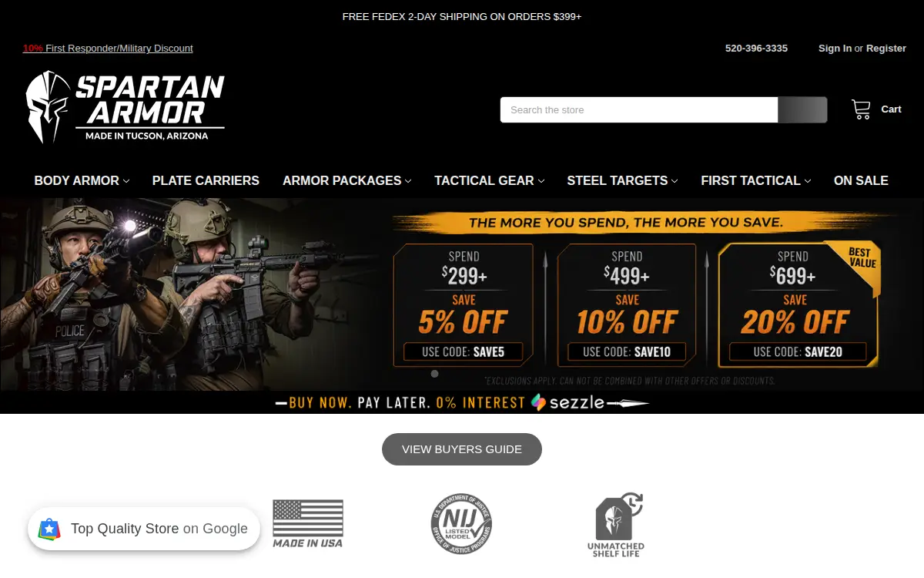Viewport: 924px width, 578px height.
Task: Click the Register link
Action: tap(886, 48)
